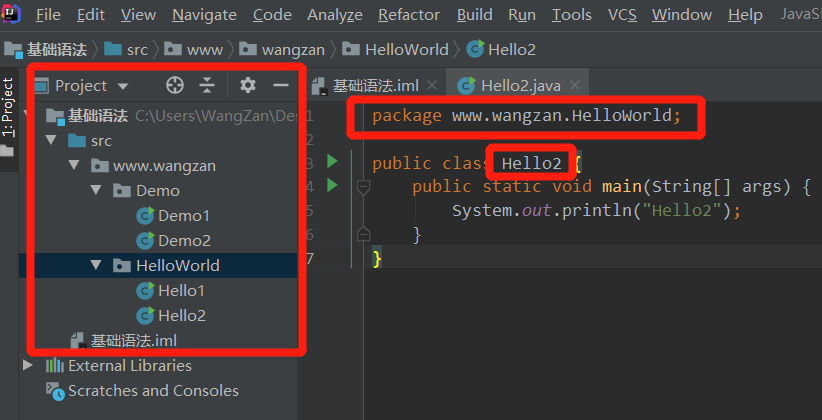Expand the External Libraries node
822x420 pixels.
(28, 365)
